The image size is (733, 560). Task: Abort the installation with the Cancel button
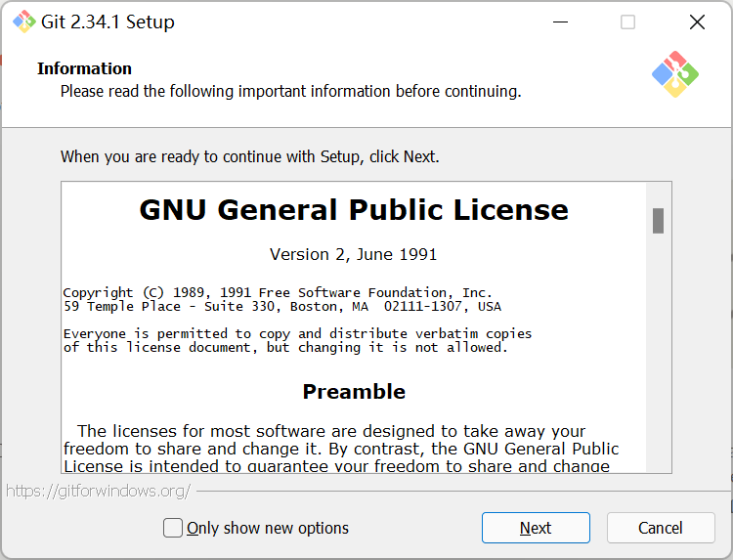(661, 528)
